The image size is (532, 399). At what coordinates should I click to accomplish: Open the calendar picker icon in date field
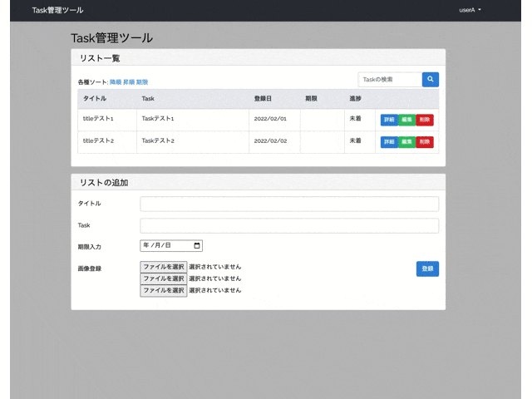tap(197, 246)
